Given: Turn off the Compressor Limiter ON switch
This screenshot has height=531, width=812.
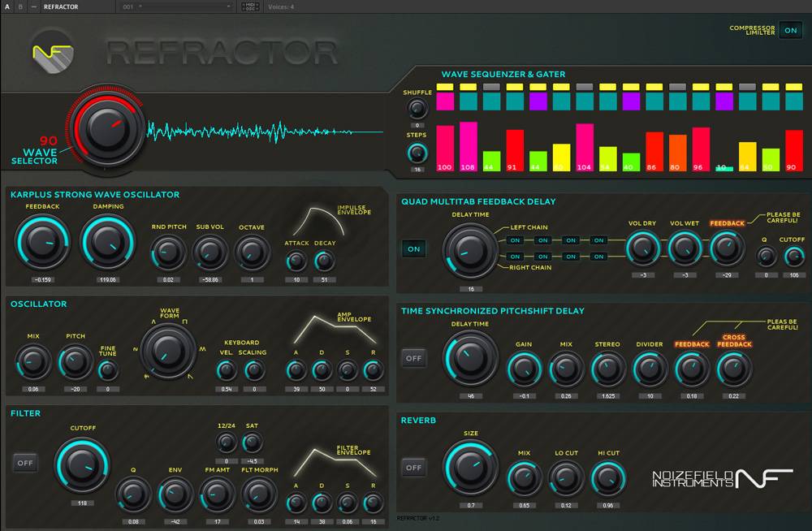Looking at the screenshot, I should pos(790,30).
